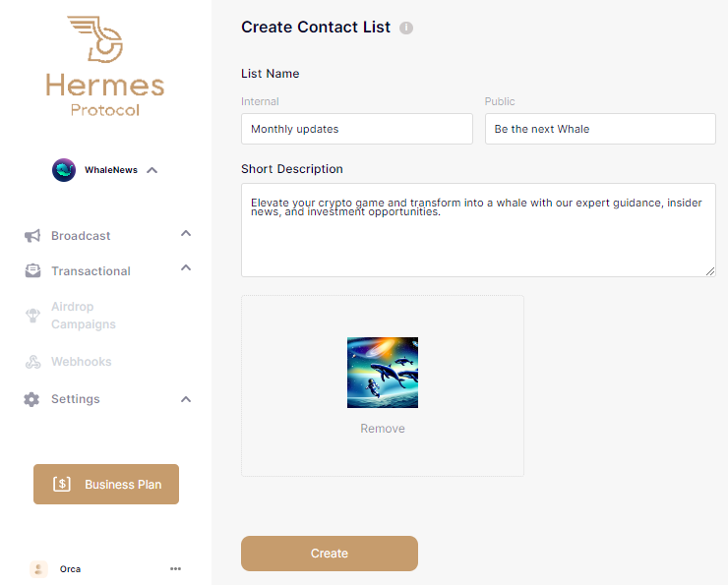Open the three-dots menu next to Orca

click(x=175, y=568)
